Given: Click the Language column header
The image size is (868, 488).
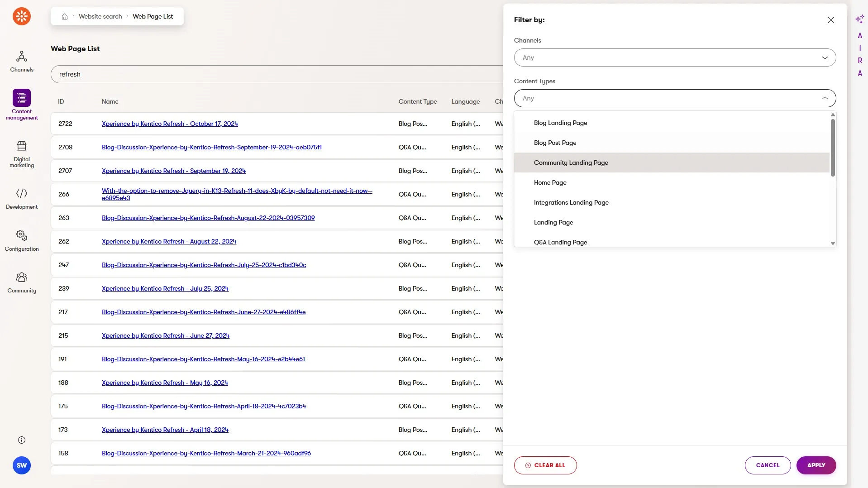Looking at the screenshot, I should (x=466, y=101).
